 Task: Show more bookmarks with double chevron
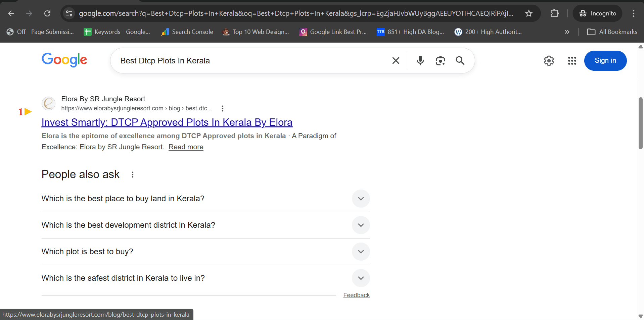pos(567,32)
